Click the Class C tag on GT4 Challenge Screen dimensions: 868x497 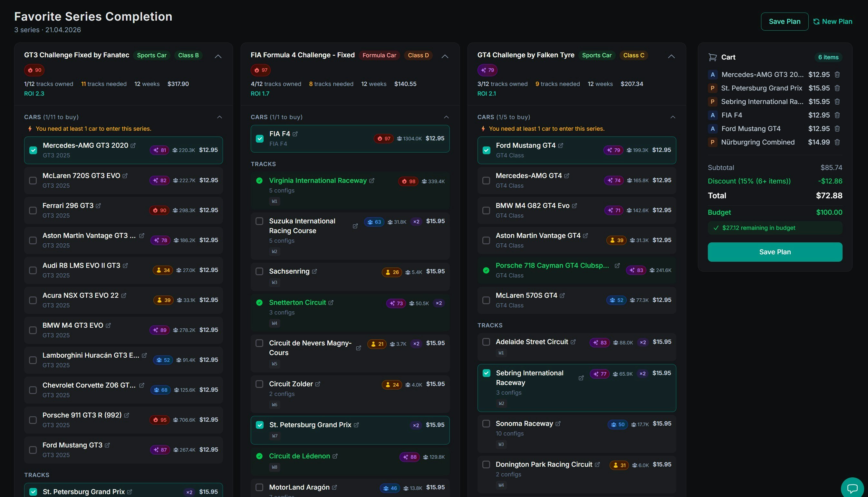634,55
